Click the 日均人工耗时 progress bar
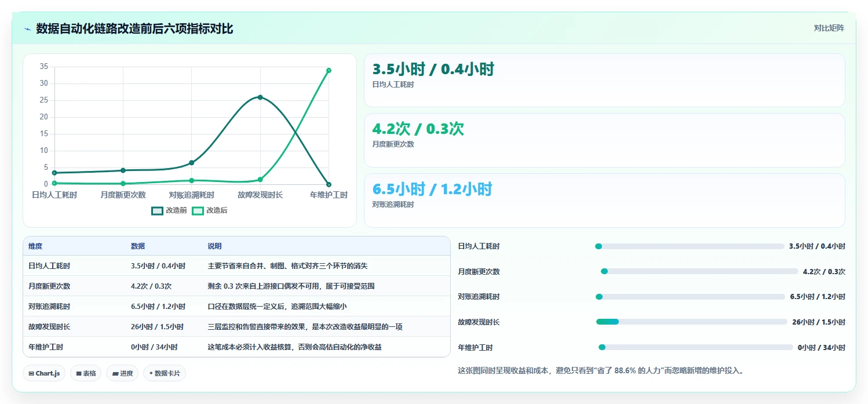The height and width of the screenshot is (404, 868). 690,246
